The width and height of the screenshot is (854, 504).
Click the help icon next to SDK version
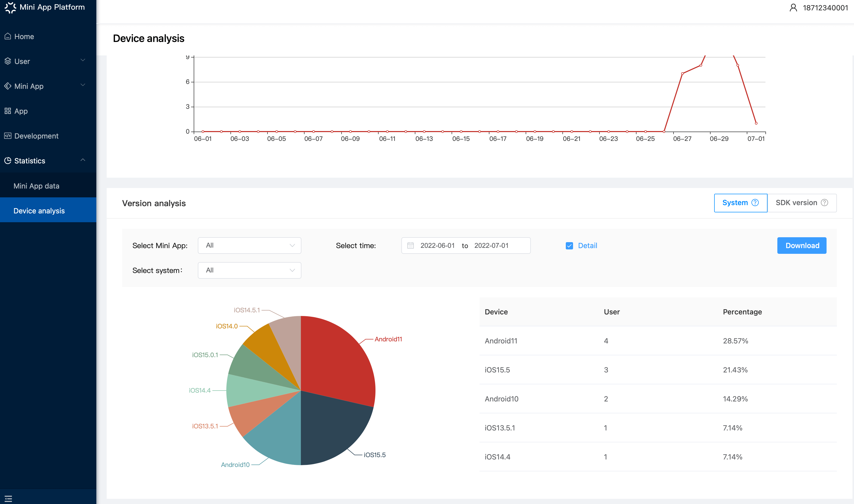(824, 203)
